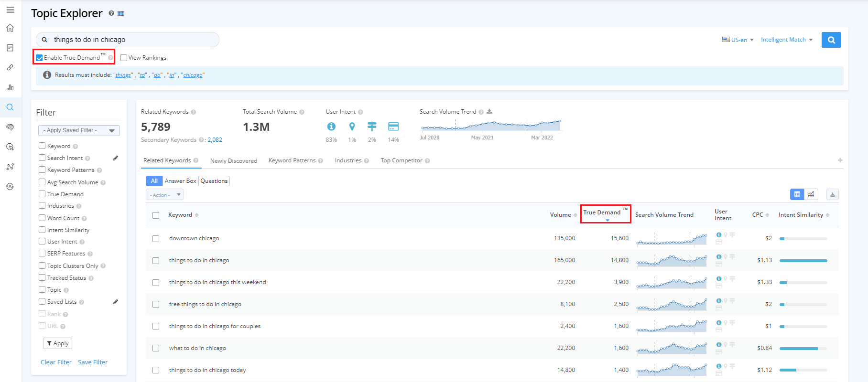
Task: Click the Clear Filter link
Action: pos(56,362)
